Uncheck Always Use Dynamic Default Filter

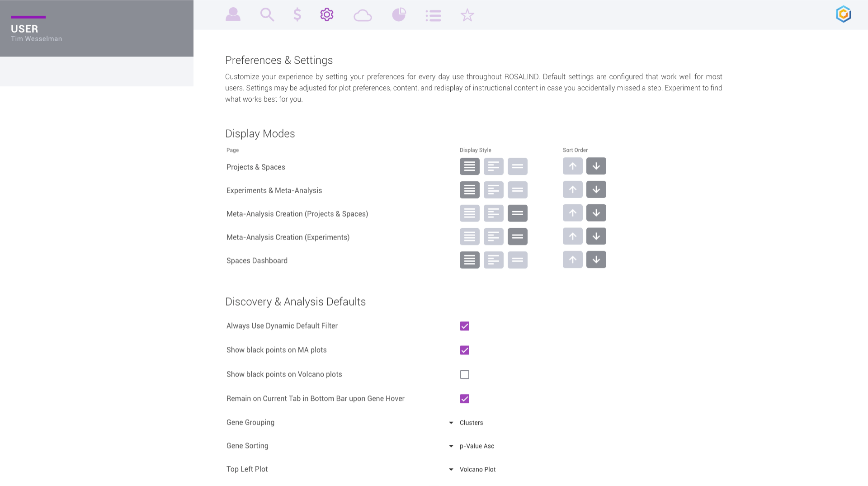click(465, 326)
